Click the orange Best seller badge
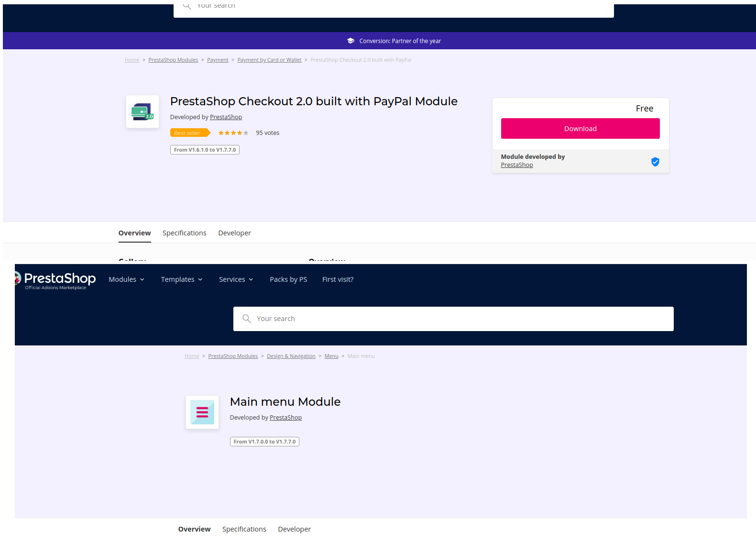 [x=190, y=133]
